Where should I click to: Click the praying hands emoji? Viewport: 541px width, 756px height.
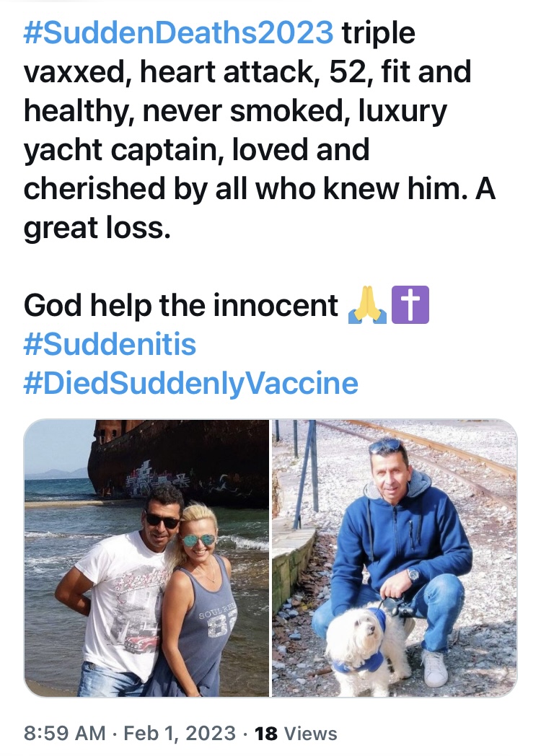click(368, 305)
